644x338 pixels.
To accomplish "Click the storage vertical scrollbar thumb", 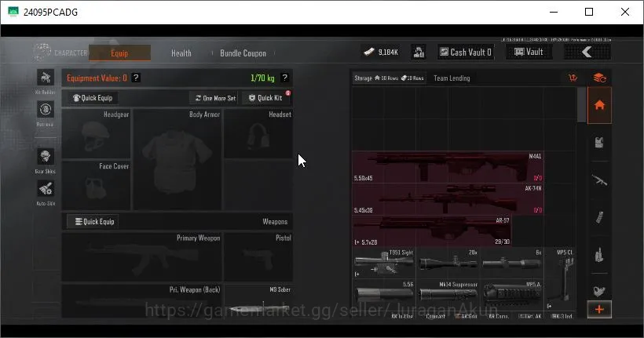I will pyautogui.click(x=581, y=105).
